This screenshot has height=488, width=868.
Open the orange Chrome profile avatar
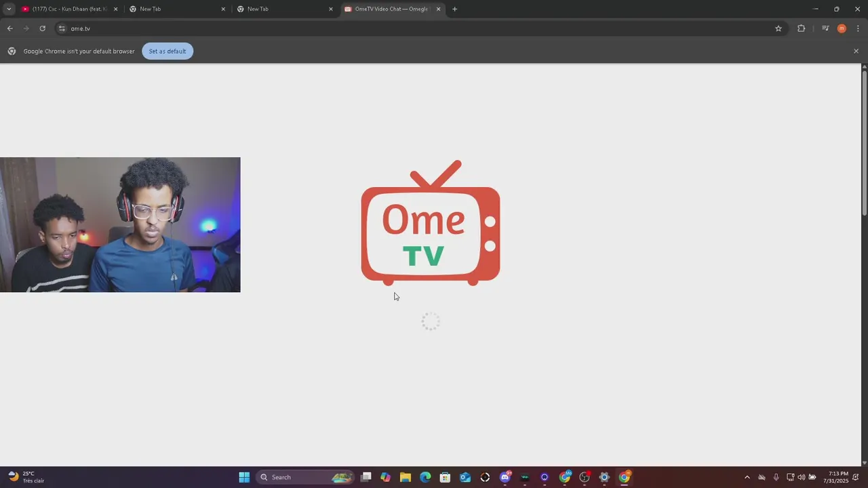(x=842, y=28)
